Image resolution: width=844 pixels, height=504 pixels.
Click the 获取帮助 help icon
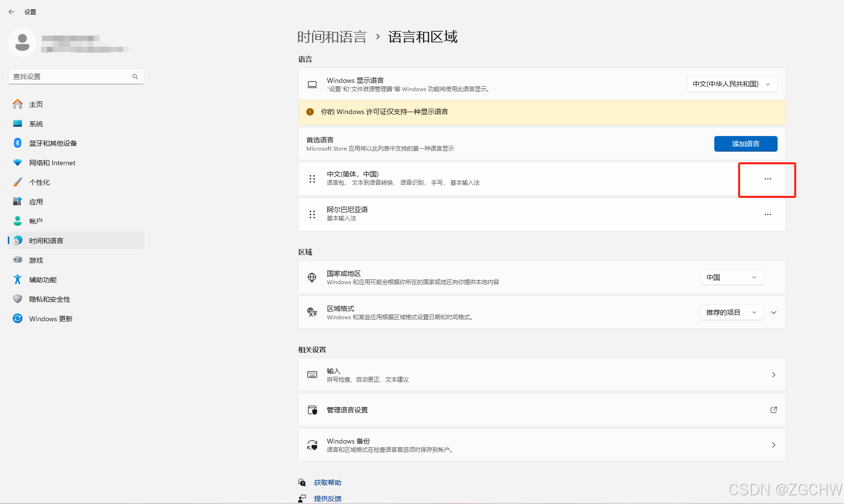coord(302,483)
